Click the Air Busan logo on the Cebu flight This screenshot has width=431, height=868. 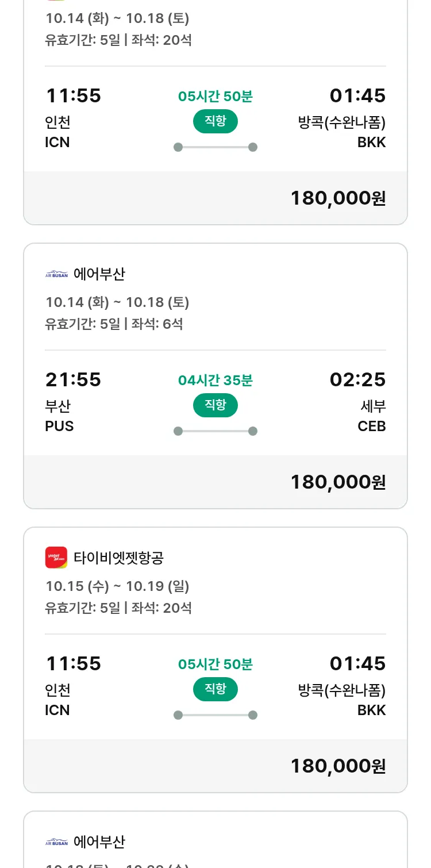tap(56, 274)
